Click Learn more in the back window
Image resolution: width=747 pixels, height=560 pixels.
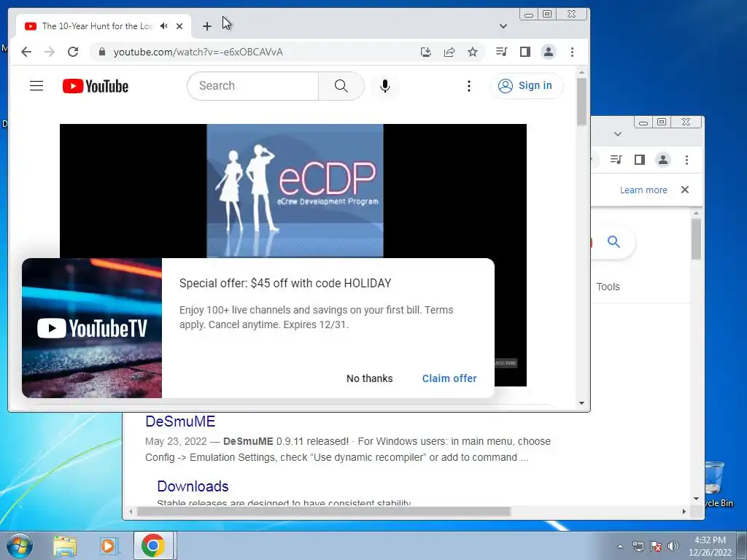[x=643, y=190]
